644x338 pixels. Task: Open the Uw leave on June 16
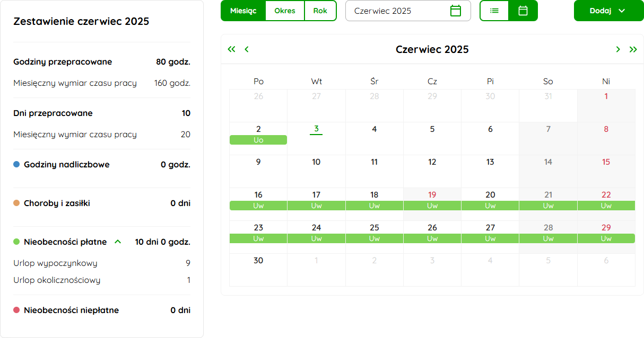pyautogui.click(x=258, y=206)
